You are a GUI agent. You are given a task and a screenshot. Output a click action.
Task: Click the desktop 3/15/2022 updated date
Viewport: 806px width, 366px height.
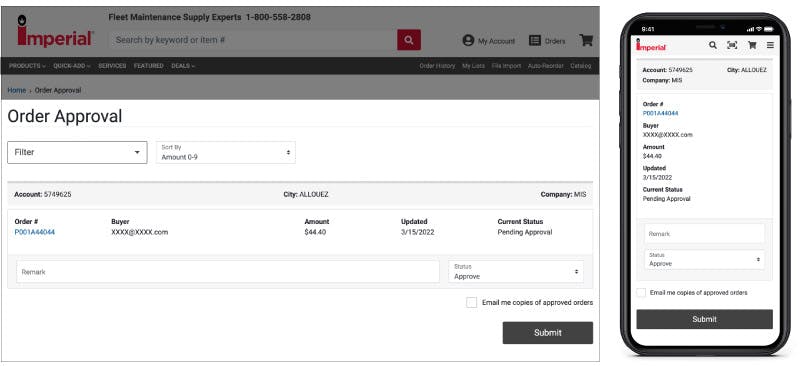pos(417,232)
